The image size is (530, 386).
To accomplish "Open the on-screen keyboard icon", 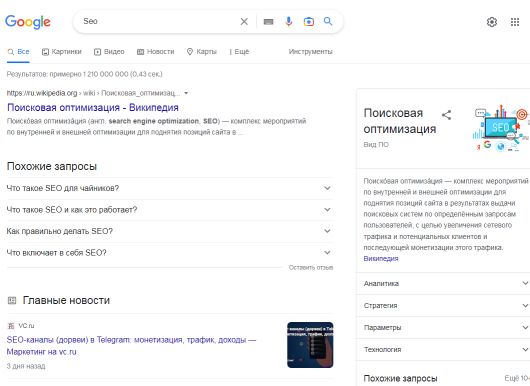I will click(x=268, y=22).
